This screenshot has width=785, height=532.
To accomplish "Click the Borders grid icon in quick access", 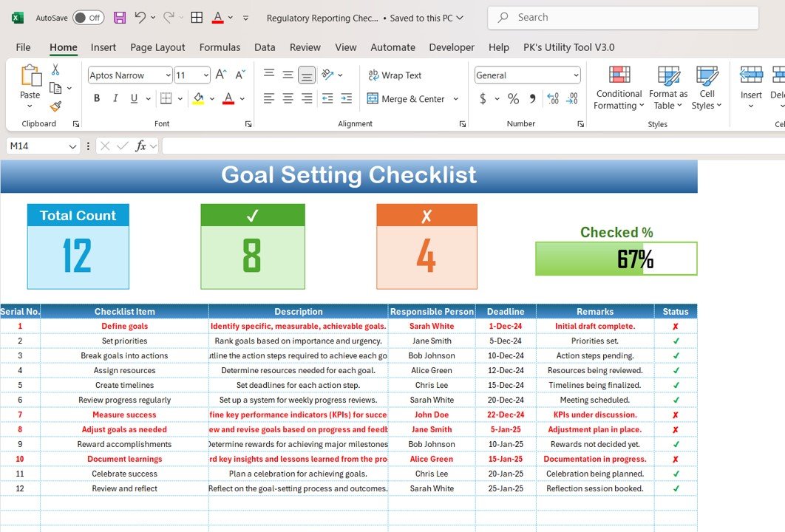I will click(197, 18).
